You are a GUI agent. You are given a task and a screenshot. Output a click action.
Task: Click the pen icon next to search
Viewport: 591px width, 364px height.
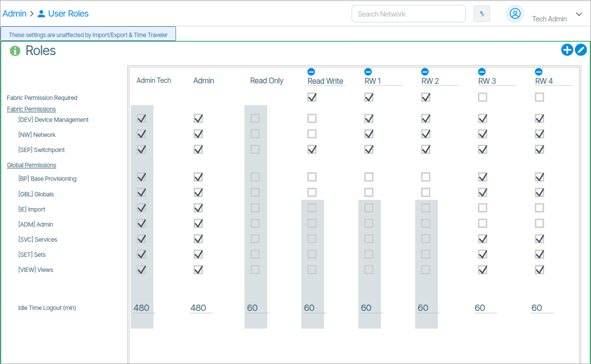pyautogui.click(x=482, y=14)
